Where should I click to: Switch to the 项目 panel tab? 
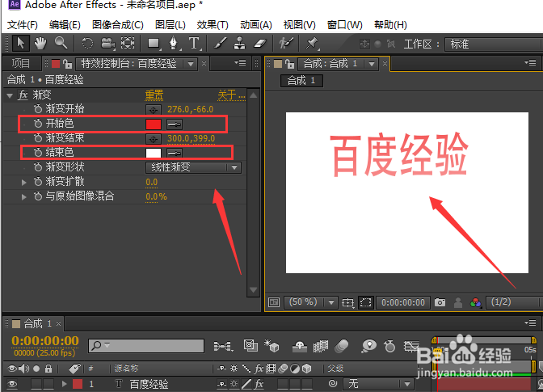(x=21, y=63)
